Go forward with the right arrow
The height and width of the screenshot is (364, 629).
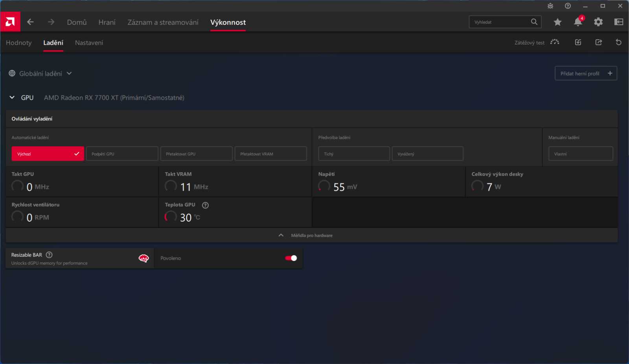pyautogui.click(x=51, y=22)
